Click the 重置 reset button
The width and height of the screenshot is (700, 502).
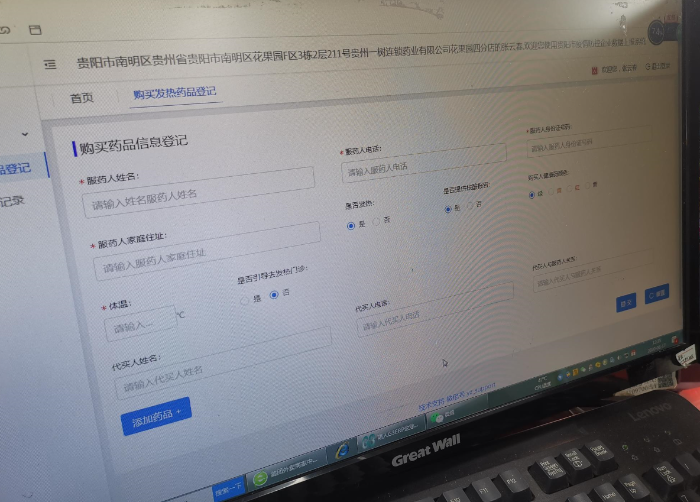[656, 294]
